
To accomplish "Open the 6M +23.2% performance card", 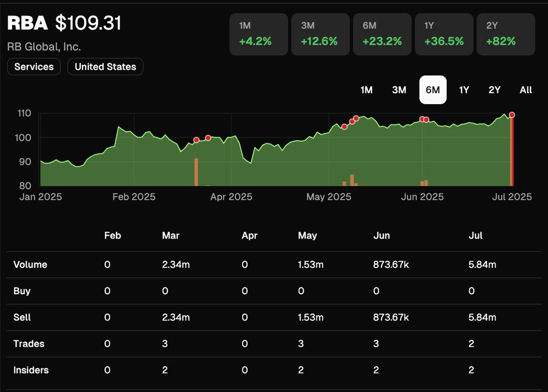I will tap(382, 34).
